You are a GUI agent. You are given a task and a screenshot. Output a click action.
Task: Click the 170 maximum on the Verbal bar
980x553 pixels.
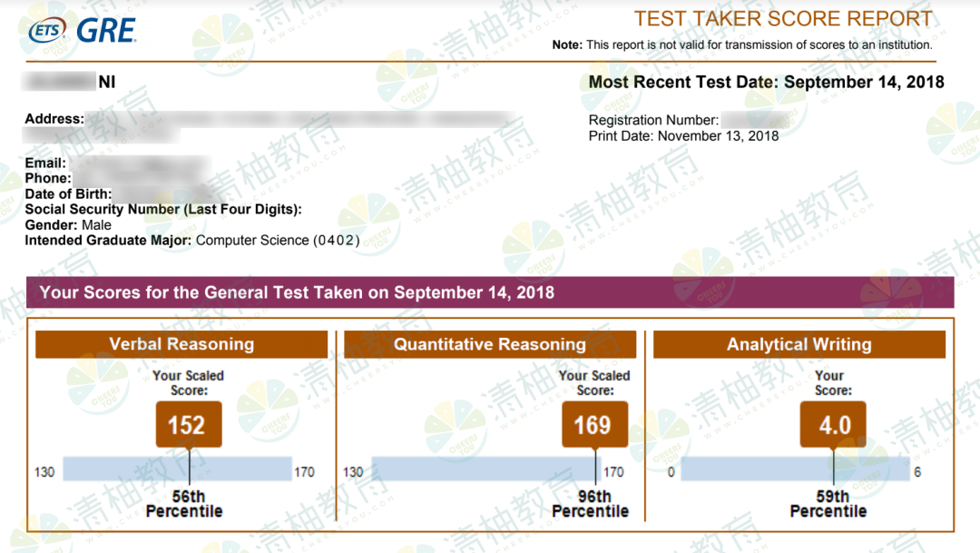(304, 472)
